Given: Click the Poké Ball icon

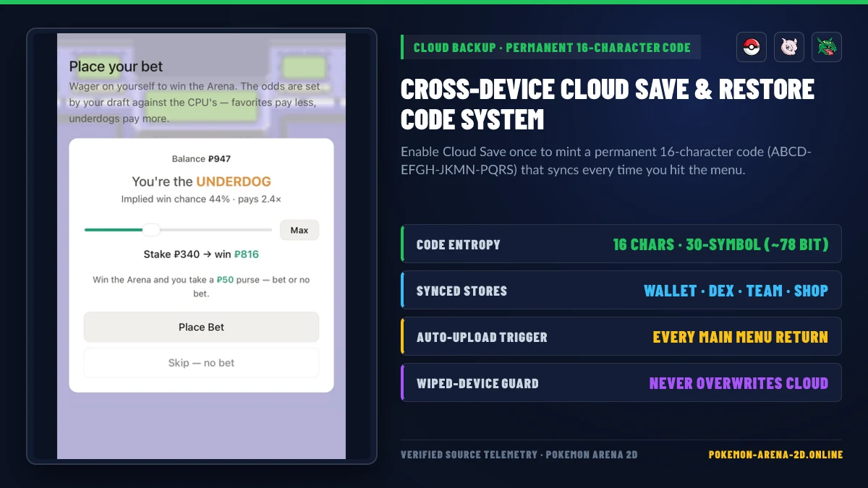Looking at the screenshot, I should 752,47.
